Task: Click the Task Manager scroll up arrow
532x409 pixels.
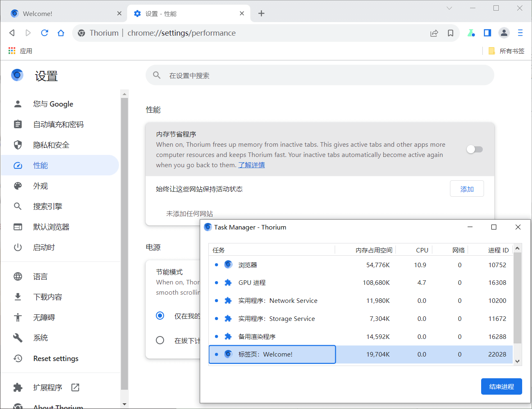Action: 517,248
